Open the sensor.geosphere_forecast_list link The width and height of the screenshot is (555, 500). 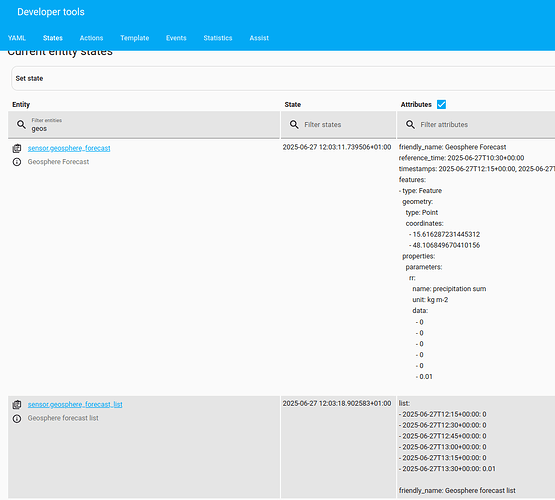[75, 404]
